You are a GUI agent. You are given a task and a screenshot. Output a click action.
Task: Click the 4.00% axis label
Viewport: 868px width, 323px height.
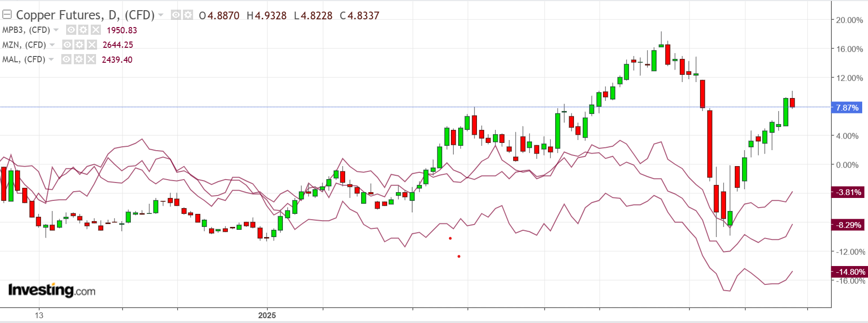click(x=847, y=136)
